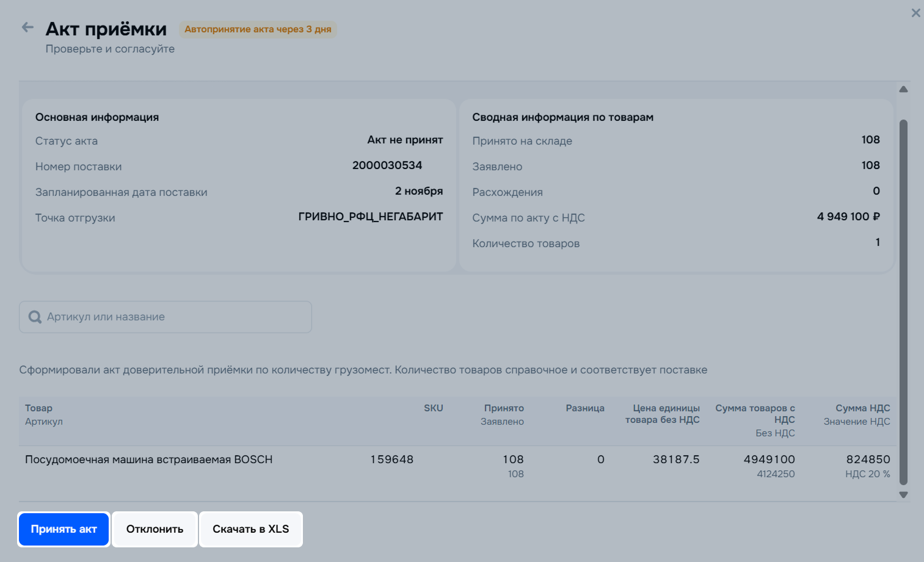Click the scroll down arrow
The width and height of the screenshot is (924, 562).
[903, 495]
